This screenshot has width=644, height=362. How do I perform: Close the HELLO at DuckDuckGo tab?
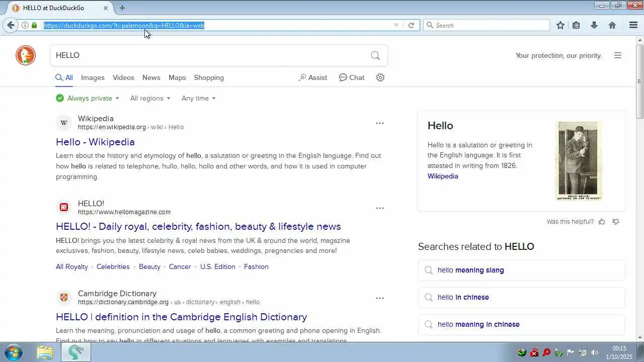tap(106, 8)
